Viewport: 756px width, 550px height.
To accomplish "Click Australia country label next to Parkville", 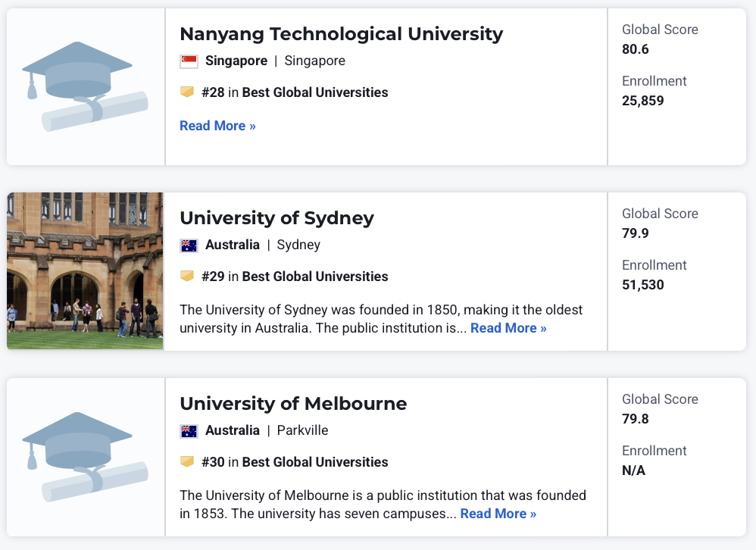I will click(x=233, y=430).
